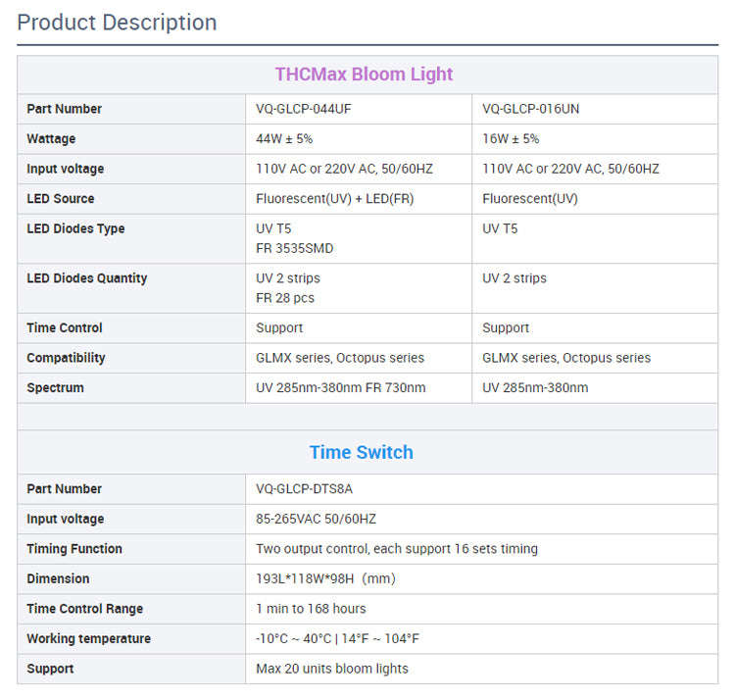Select Fluorescent(UV) + LED(FR) cell
735x700 pixels.
(335, 199)
